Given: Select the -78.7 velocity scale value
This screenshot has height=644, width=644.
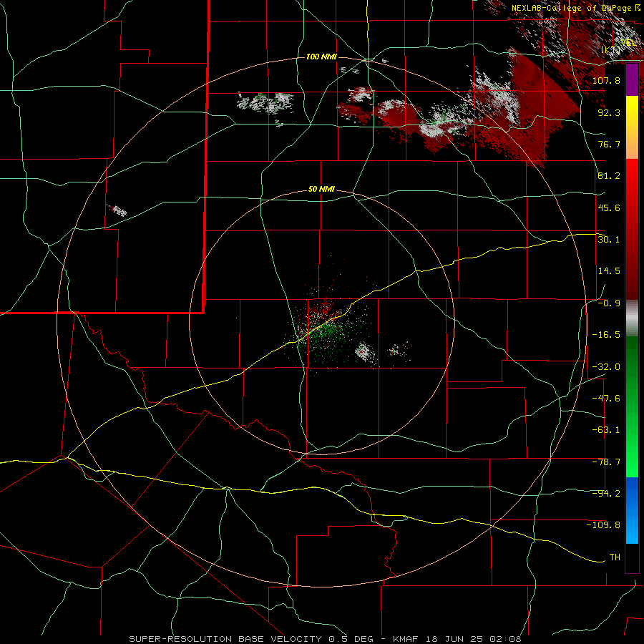Looking at the screenshot, I should pos(606,462).
